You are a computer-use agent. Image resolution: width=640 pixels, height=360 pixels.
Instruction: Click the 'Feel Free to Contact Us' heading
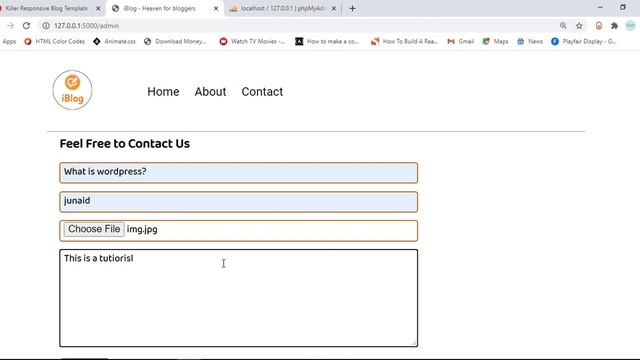(x=124, y=144)
